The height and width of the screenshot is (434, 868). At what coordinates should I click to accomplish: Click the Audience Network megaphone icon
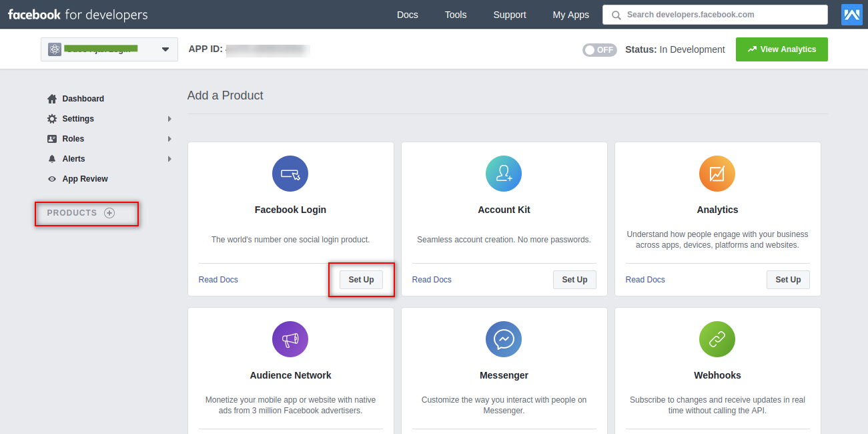(290, 339)
